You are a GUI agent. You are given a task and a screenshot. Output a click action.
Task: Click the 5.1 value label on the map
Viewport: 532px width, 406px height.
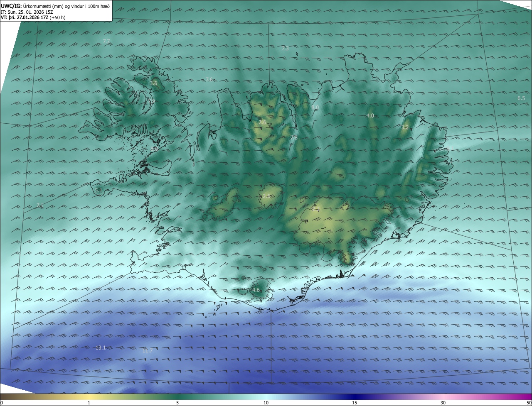tap(98, 190)
